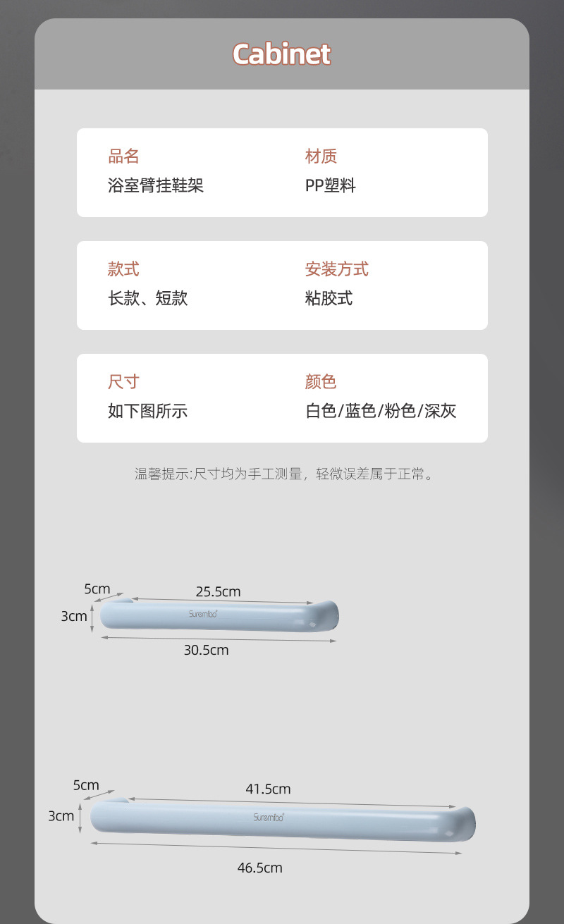Click the 材质 field label
Image resolution: width=564 pixels, height=924 pixels.
(x=321, y=156)
